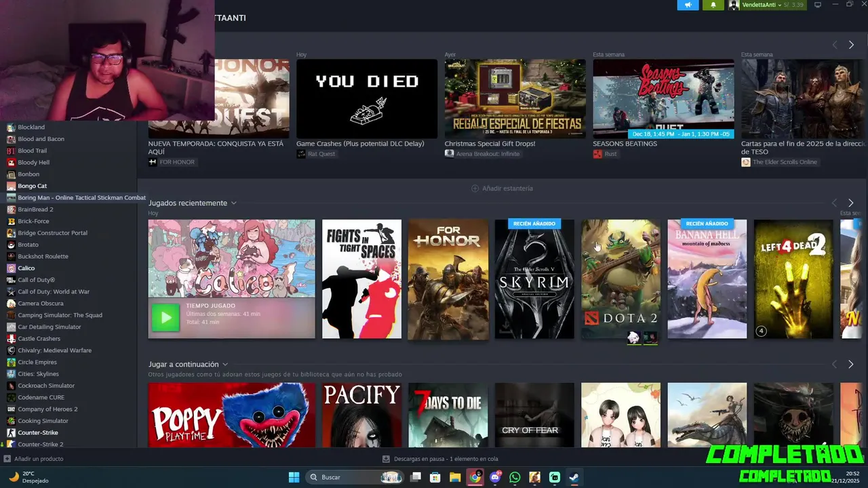Click the Brick-Force game icon
The height and width of the screenshot is (488, 868).
[x=11, y=221]
